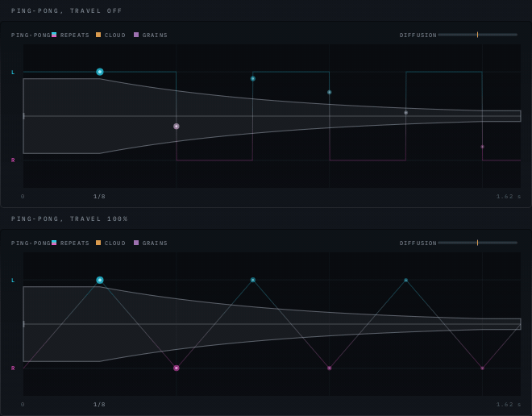This screenshot has height=416, width=532.
Task: Select the large cyan first-repeat node in top graph
Action: tap(100, 72)
